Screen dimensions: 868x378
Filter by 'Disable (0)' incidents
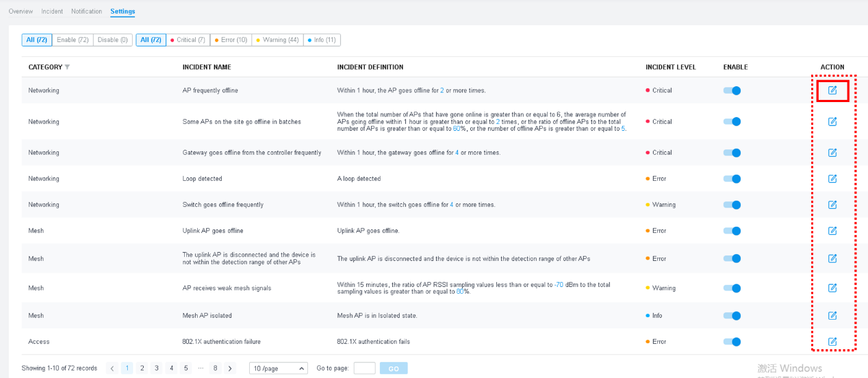[x=113, y=40]
